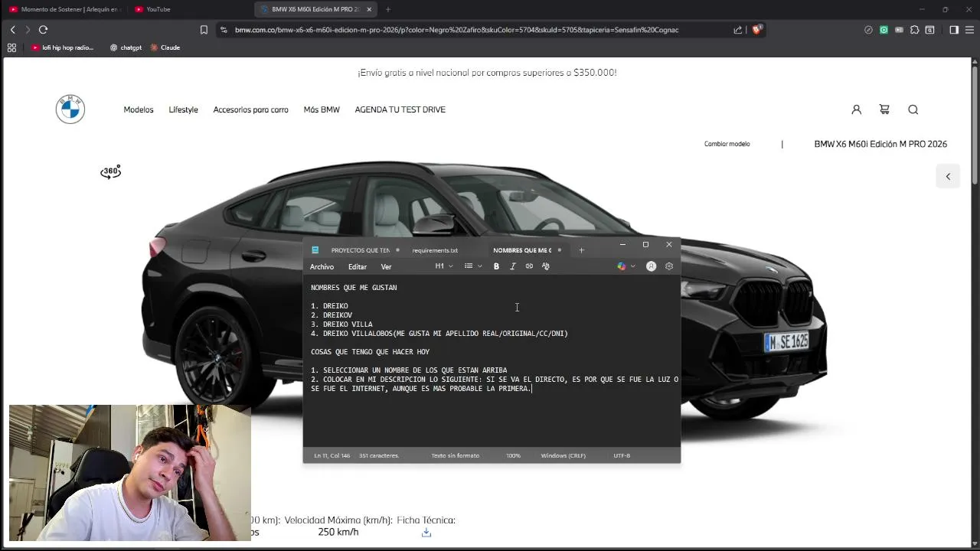Clear formatting in Notepad toolbar
Image resolution: width=980 pixels, height=551 pixels.
click(x=546, y=266)
